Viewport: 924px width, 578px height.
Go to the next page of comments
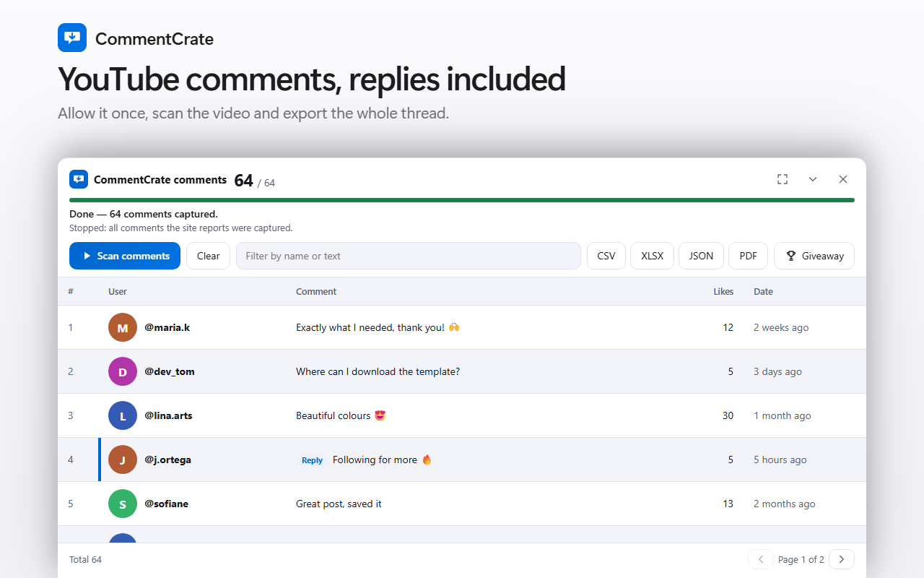[x=842, y=559]
